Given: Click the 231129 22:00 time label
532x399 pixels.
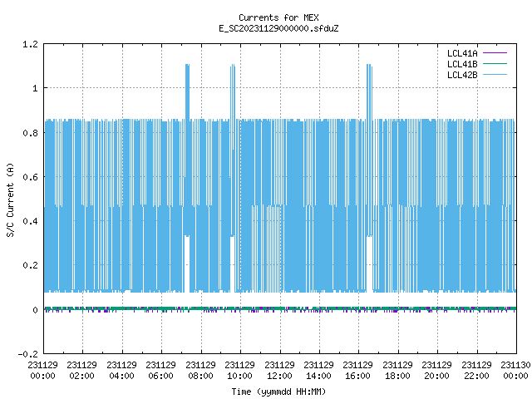Looking at the screenshot, I should (476, 371).
